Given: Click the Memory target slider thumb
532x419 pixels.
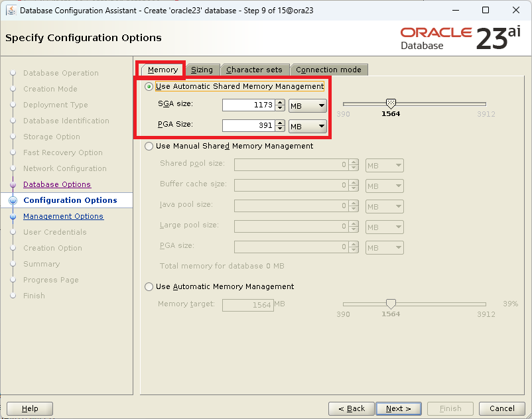Looking at the screenshot, I should click(391, 304).
